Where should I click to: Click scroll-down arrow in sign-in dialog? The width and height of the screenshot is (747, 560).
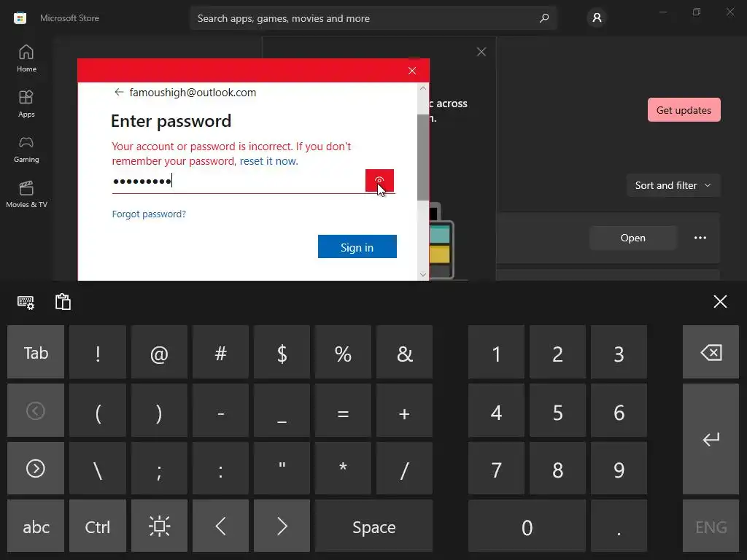(422, 275)
